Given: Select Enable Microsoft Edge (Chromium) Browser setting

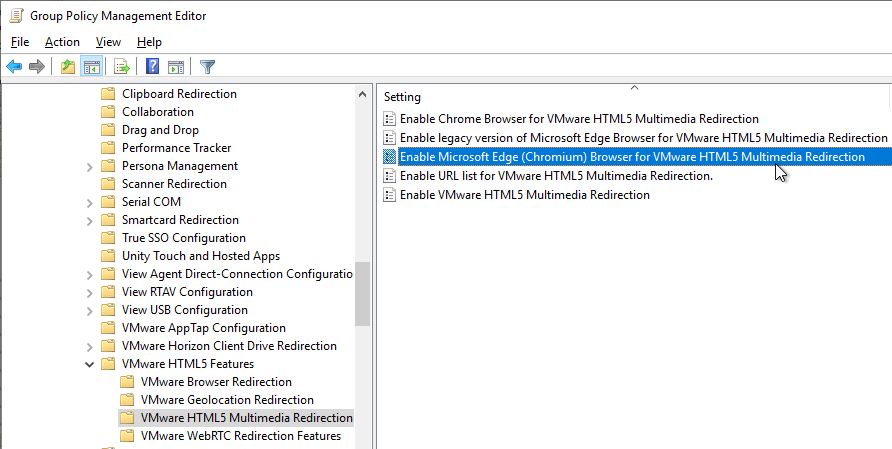Looking at the screenshot, I should coord(632,156).
